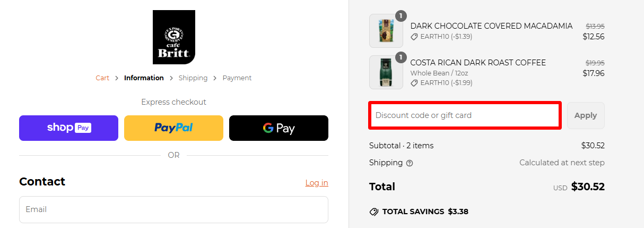The image size is (644, 228).
Task: Click the Log in link
Action: coord(317,183)
